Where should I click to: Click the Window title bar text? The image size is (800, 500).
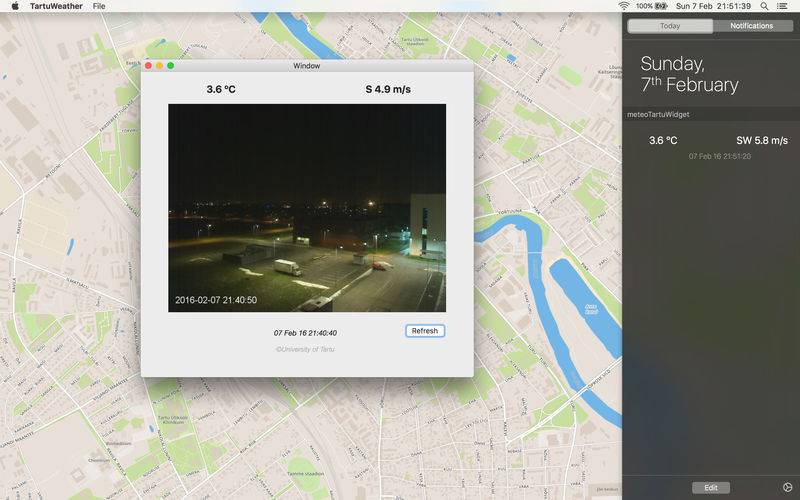pyautogui.click(x=307, y=66)
